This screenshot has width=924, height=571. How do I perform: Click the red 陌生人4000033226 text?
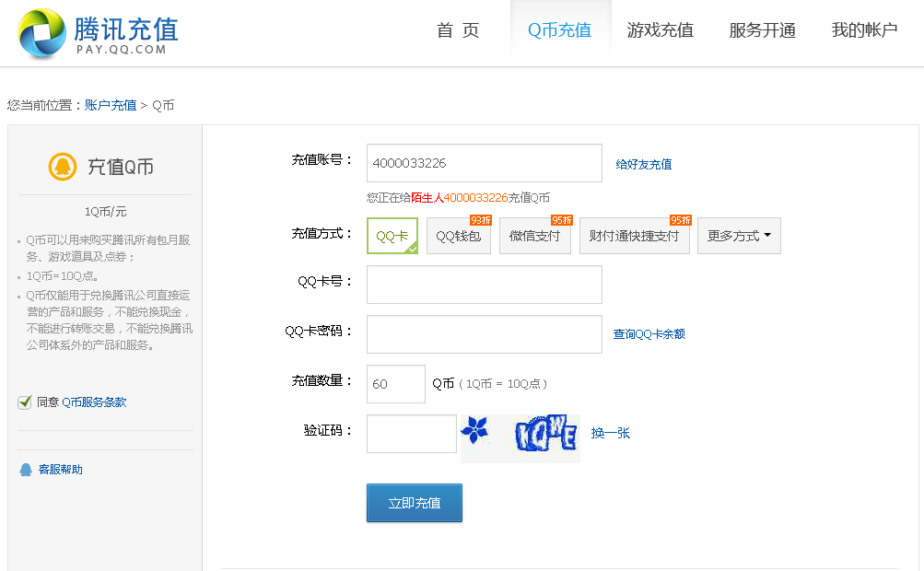[x=460, y=198]
